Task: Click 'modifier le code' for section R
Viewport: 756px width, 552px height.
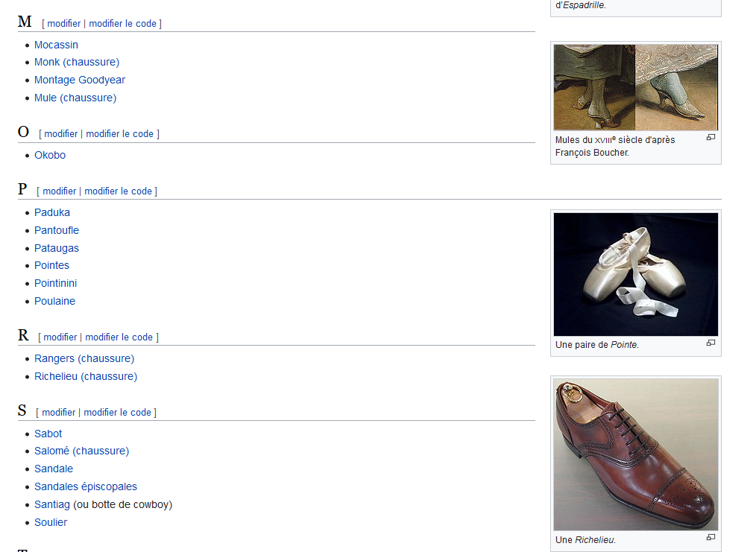Action: [x=119, y=337]
